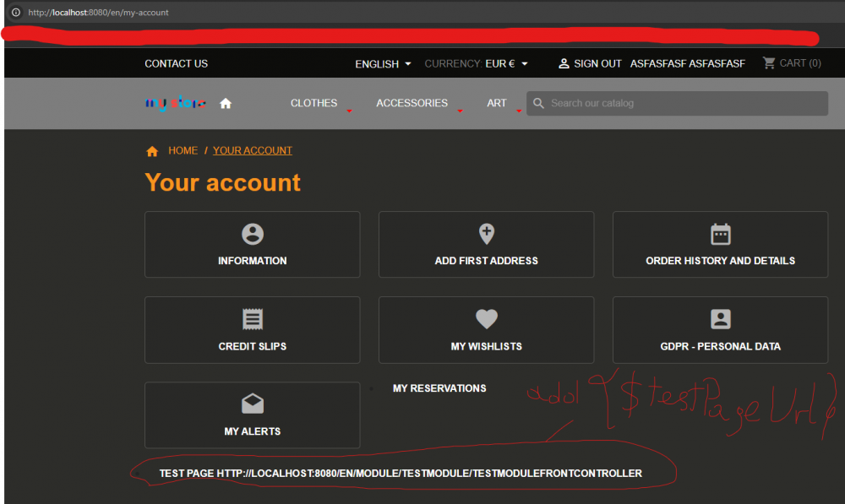Click the GDPR personal data profile icon

point(720,319)
